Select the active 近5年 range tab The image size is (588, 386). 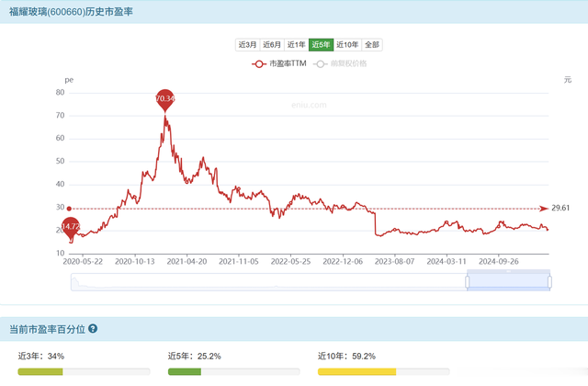click(x=321, y=45)
